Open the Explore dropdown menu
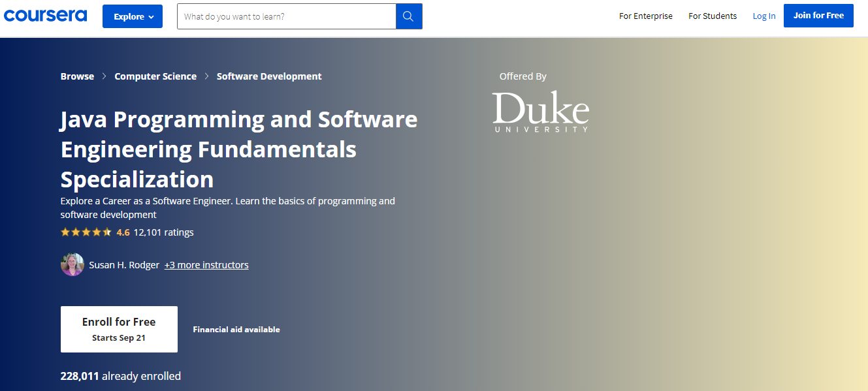868x391 pixels. tap(133, 16)
